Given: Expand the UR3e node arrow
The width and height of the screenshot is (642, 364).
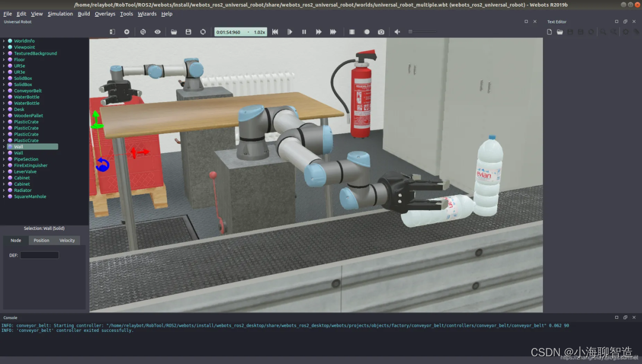Looking at the screenshot, I should [4, 72].
